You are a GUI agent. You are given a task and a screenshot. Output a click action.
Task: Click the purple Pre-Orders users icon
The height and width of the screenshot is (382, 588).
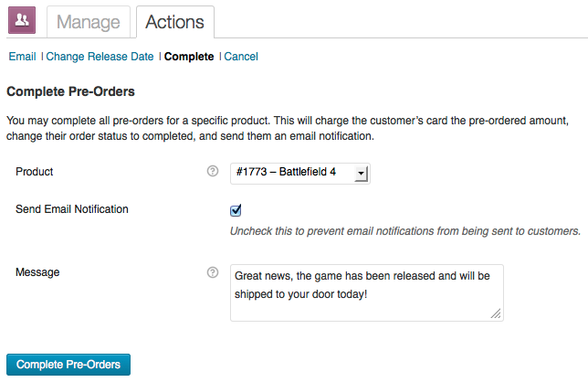click(x=22, y=20)
